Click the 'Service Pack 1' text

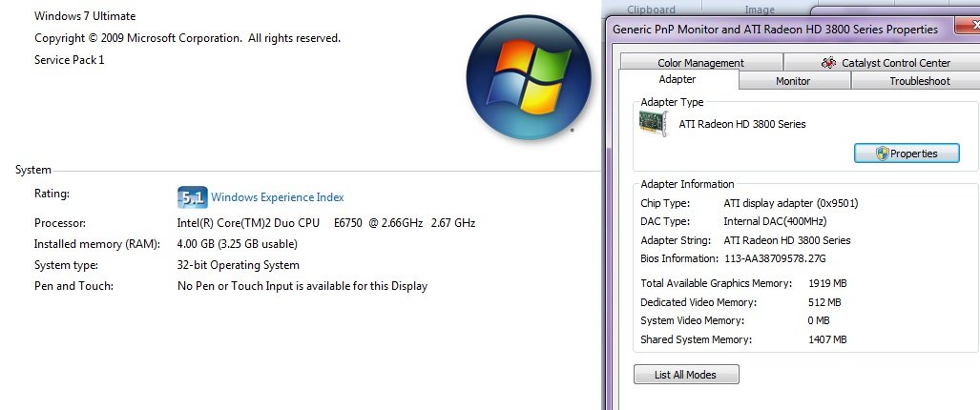pyautogui.click(x=70, y=60)
